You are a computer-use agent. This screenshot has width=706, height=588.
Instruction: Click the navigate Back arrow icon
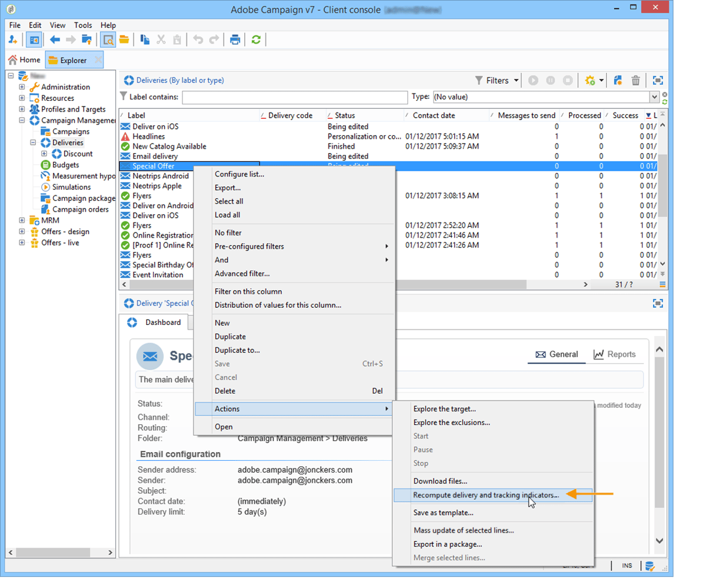click(54, 39)
